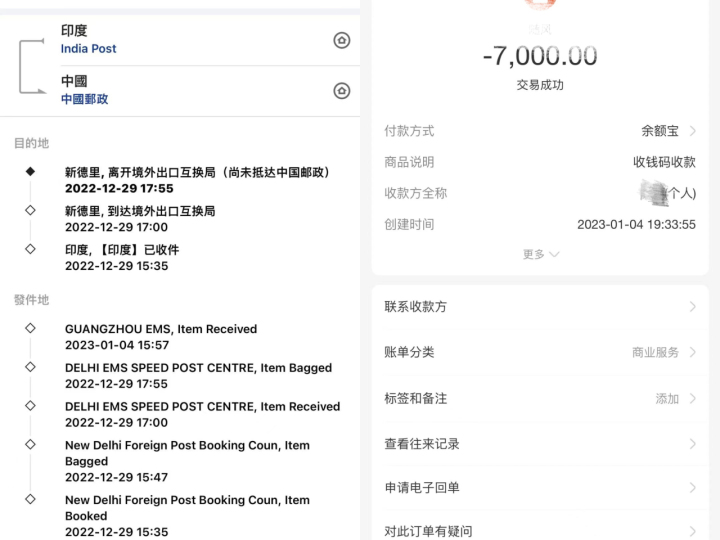Open the 中國郵政 carrier link
Image resolution: width=720 pixels, height=540 pixels.
coord(85,99)
